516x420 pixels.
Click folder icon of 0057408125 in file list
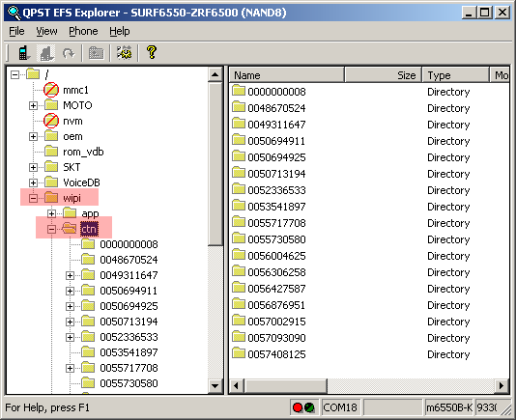coord(239,353)
